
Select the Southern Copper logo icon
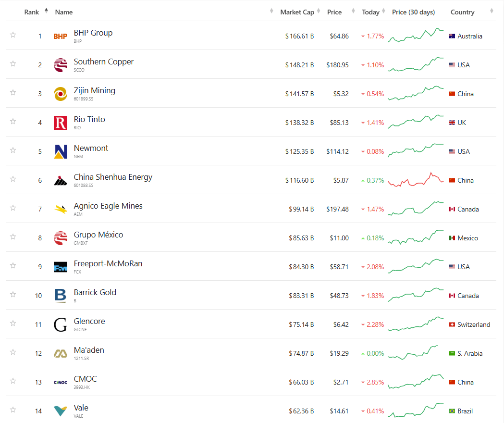(60, 64)
